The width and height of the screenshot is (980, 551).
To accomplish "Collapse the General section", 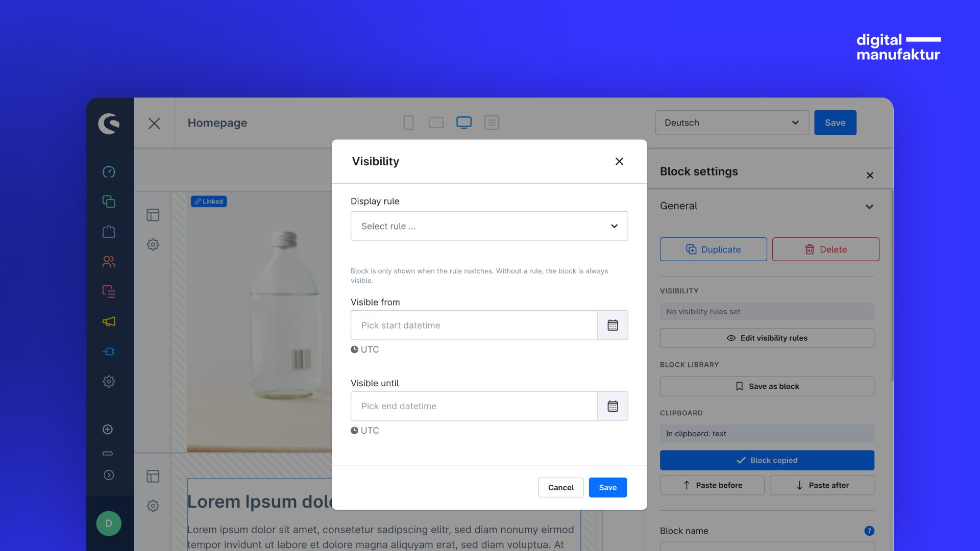I will [869, 207].
